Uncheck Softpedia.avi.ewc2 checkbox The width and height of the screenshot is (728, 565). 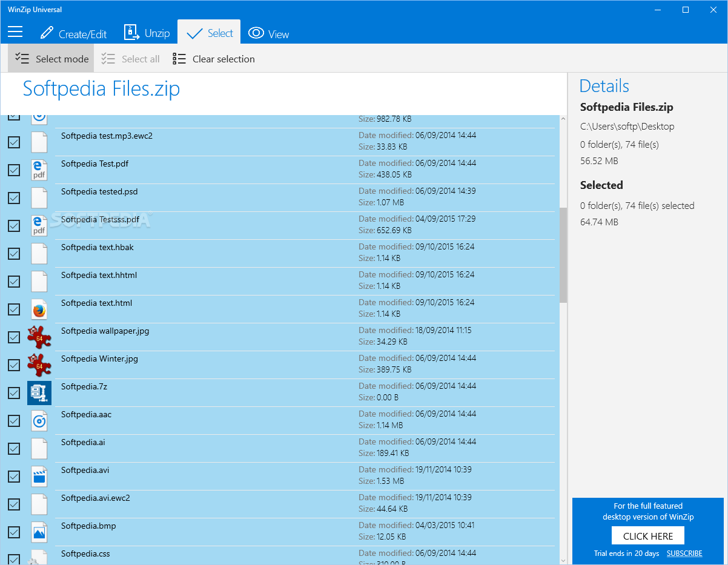coord(14,504)
